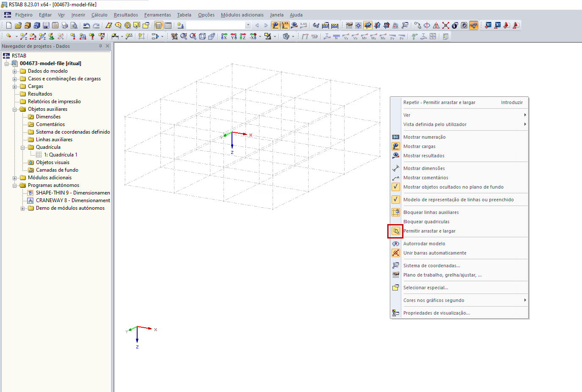Image resolution: width=582 pixels, height=392 pixels.
Task: Click the New model toolbar icon
Action: click(x=8, y=25)
